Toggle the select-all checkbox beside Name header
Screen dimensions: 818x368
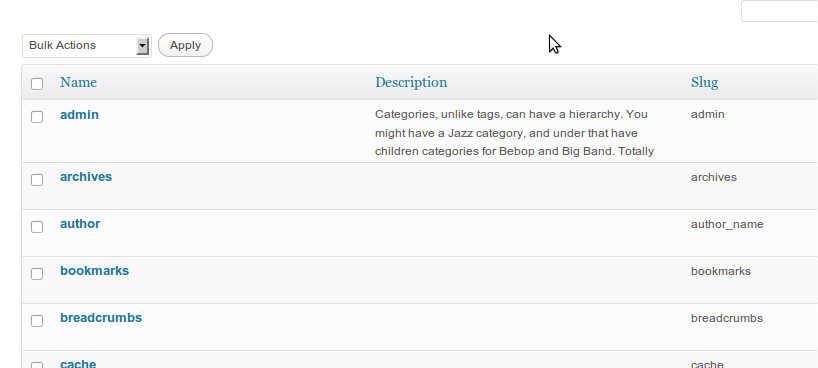37,84
